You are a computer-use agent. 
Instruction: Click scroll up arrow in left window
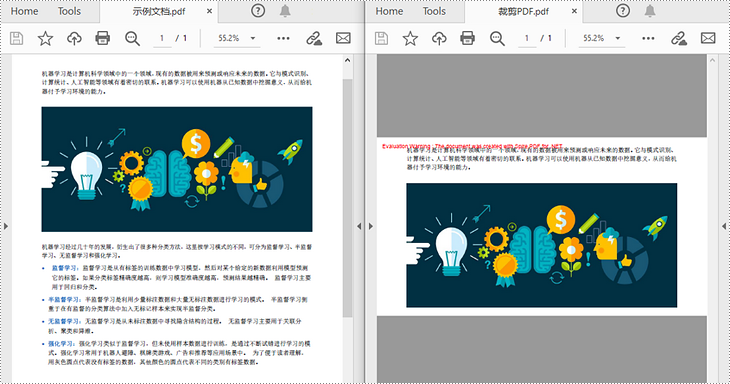pos(347,61)
